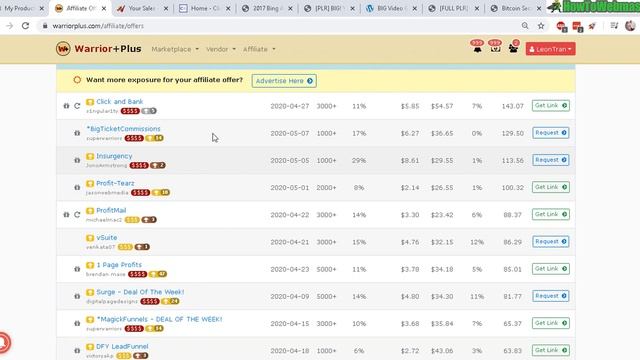Click the zoom magnifier icon in address bar
Image resolution: width=640 pixels, height=360 pixels.
click(525, 26)
